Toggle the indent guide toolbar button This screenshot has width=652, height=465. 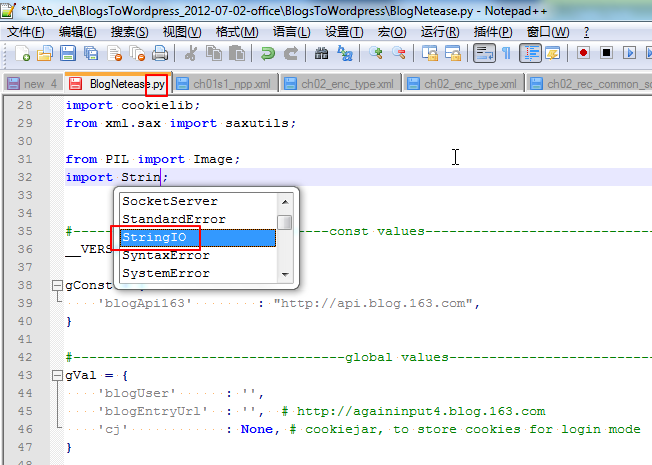click(530, 53)
